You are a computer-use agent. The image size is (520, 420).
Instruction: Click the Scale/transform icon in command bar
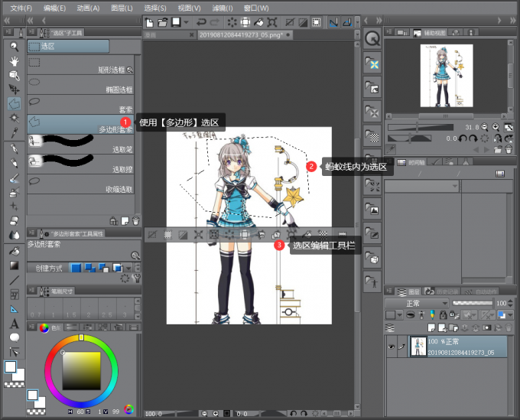pos(272,22)
